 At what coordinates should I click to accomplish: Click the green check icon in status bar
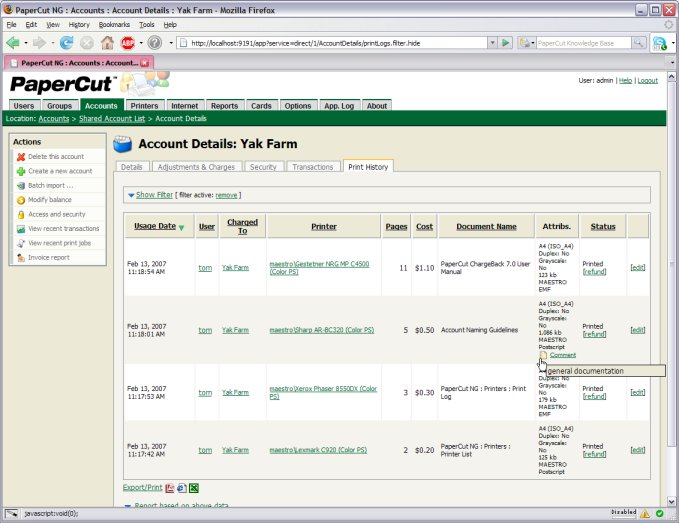click(660, 513)
